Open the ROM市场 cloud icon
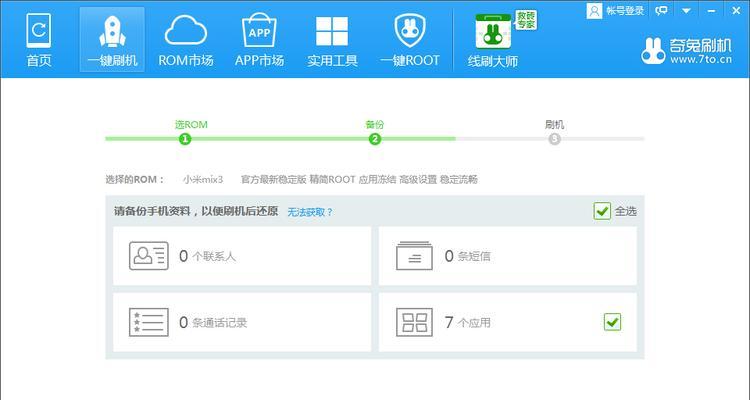The width and height of the screenshot is (750, 400). click(x=186, y=30)
